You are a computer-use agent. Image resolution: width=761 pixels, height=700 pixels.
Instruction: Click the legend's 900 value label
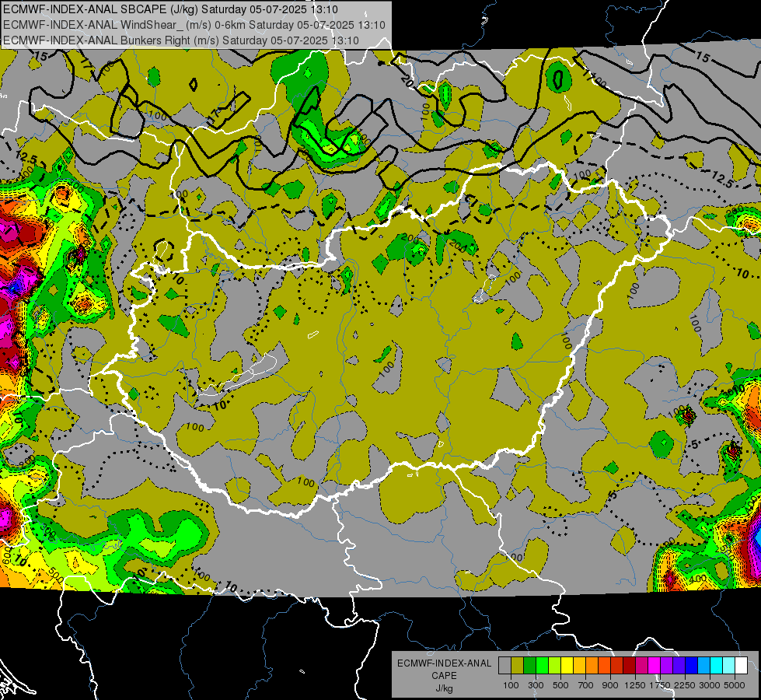(x=610, y=685)
